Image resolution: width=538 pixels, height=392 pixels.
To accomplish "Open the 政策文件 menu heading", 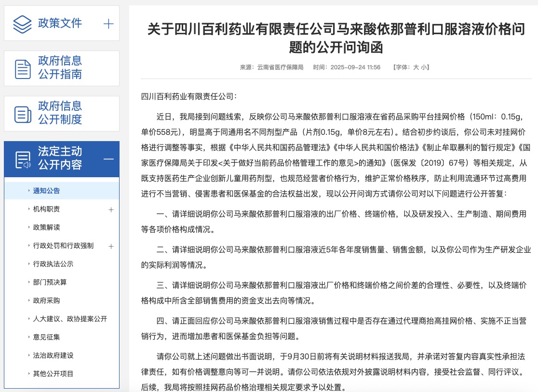I will 60,23.
